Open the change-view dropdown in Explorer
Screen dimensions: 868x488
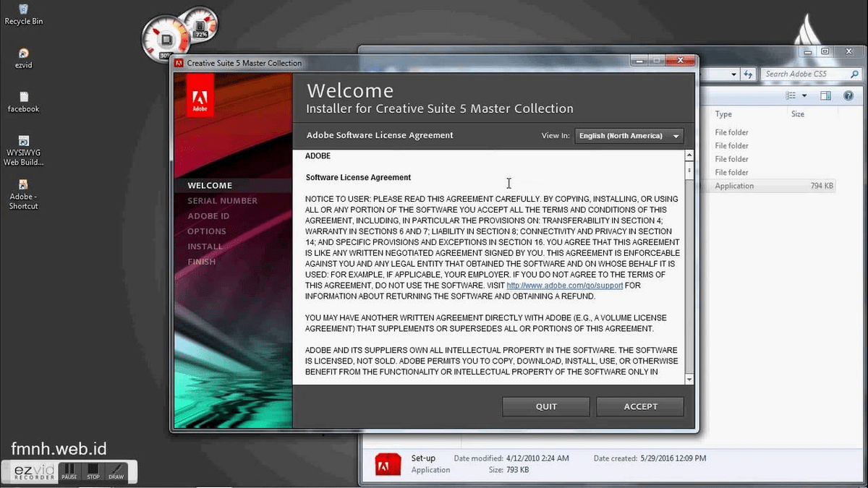tap(799, 95)
